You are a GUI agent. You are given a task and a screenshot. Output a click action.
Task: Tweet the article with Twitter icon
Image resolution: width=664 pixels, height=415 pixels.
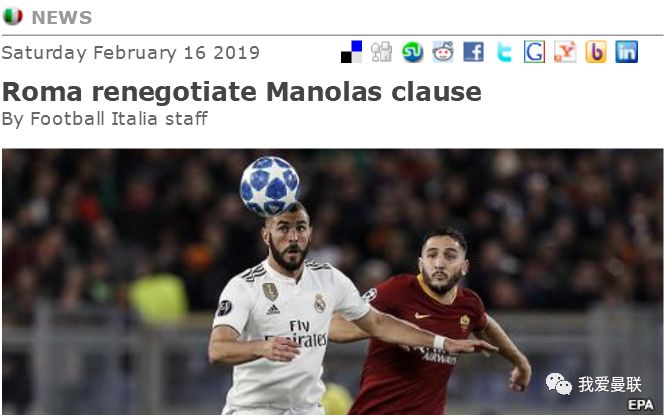[504, 52]
